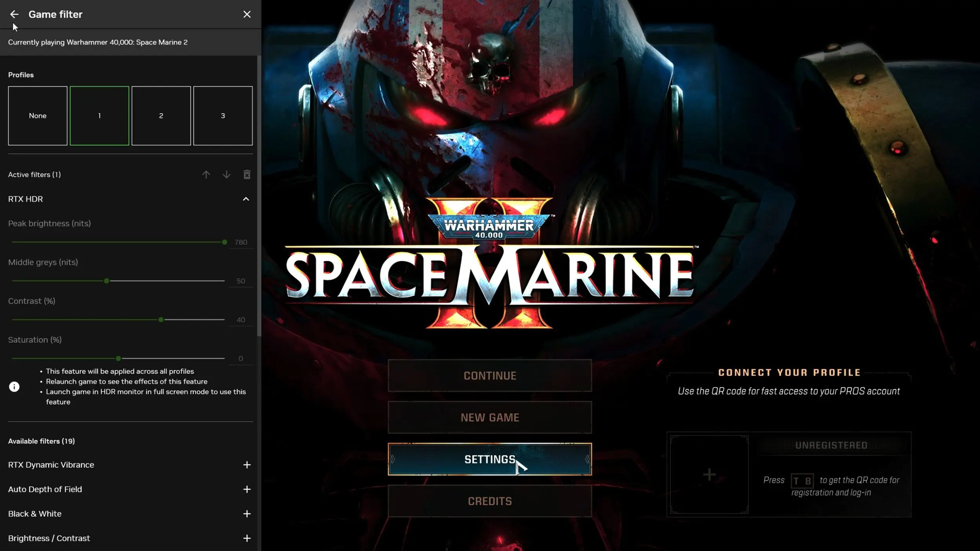Click the Peak brightness value field 780
This screenshot has height=551, width=980.
click(241, 242)
